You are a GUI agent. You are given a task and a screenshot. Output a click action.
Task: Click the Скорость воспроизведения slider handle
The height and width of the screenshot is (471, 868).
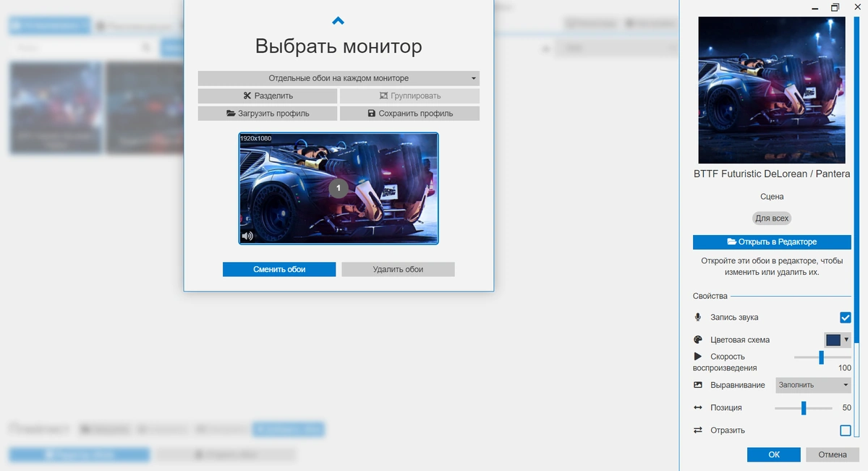point(821,357)
